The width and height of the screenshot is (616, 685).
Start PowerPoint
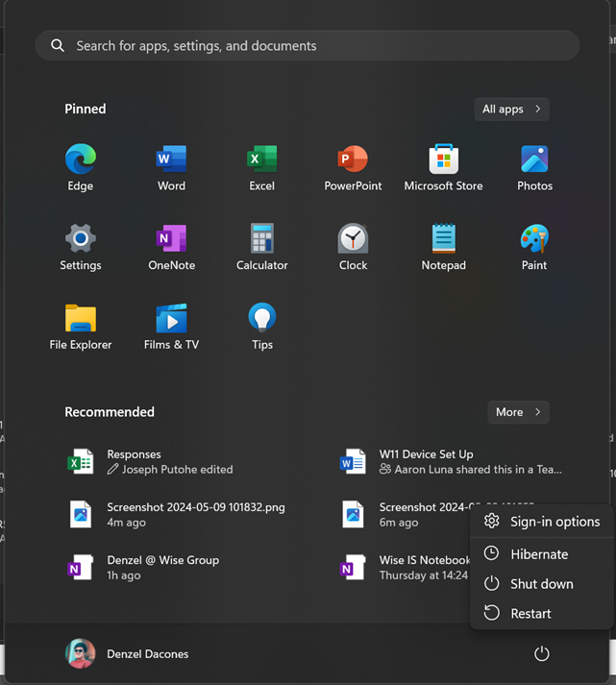(x=353, y=167)
